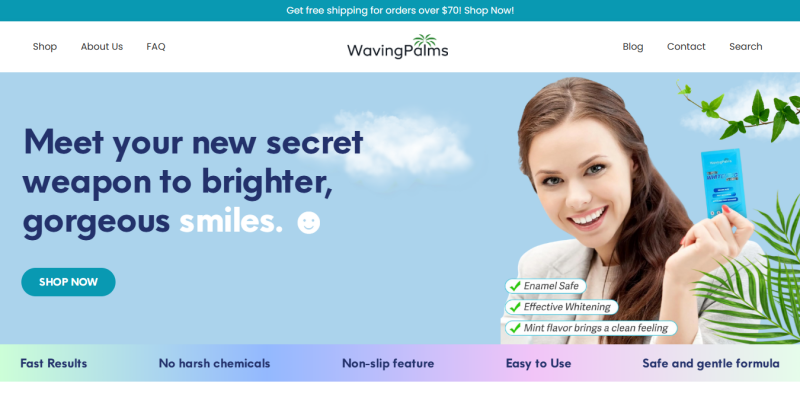Click Safe and gentle formula label

pos(711,363)
